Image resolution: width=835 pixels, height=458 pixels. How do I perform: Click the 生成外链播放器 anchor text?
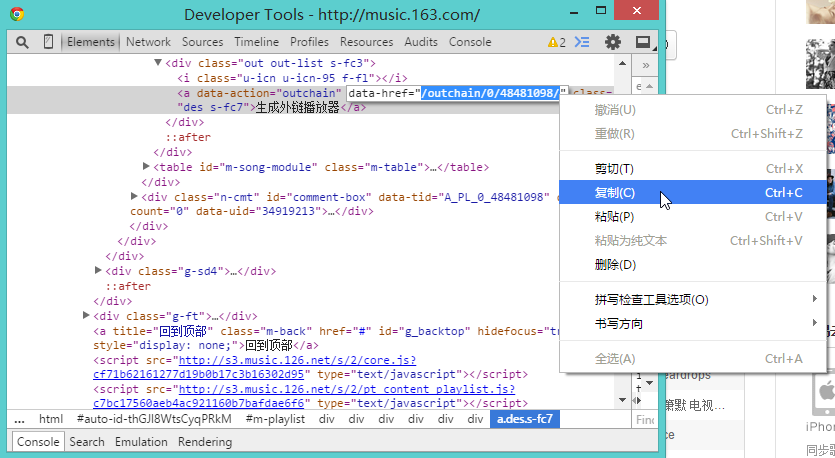[x=297, y=107]
